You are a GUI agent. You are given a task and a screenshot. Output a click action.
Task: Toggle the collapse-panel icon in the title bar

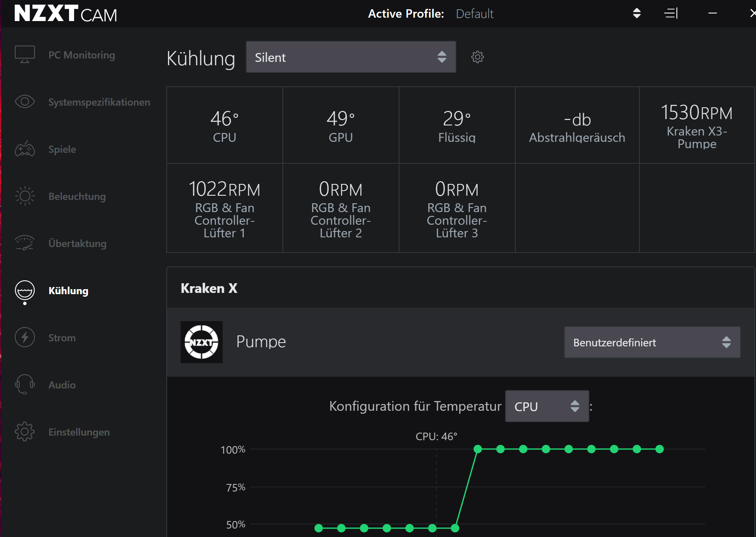tap(671, 13)
